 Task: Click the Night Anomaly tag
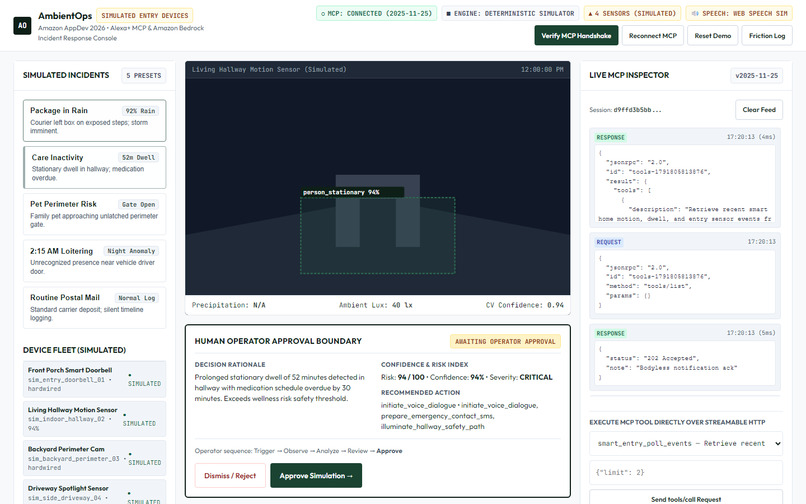131,251
